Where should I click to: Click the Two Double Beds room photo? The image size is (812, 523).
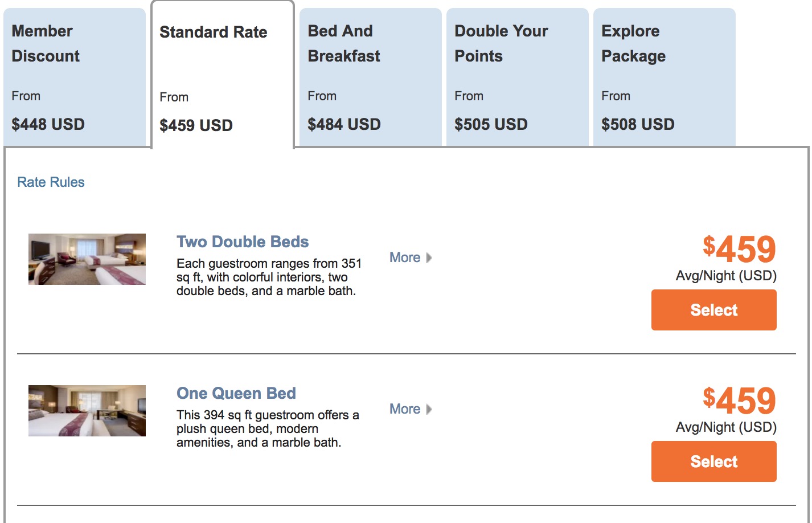pos(87,259)
